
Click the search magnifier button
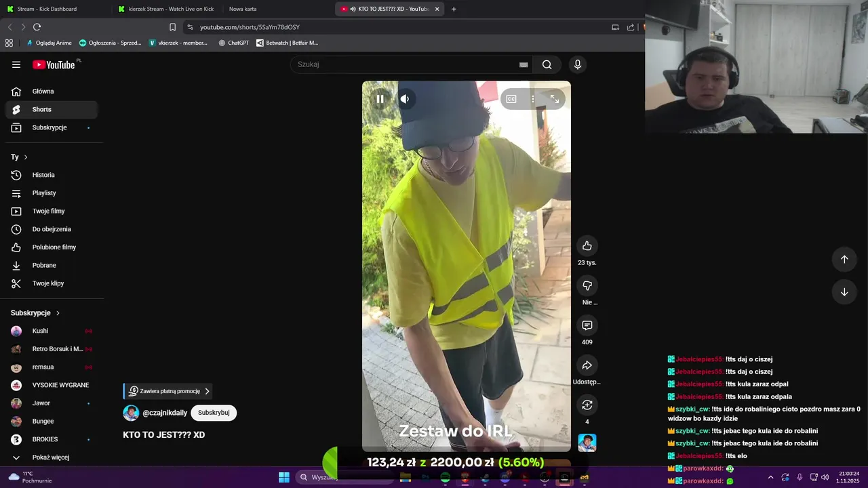pos(547,64)
